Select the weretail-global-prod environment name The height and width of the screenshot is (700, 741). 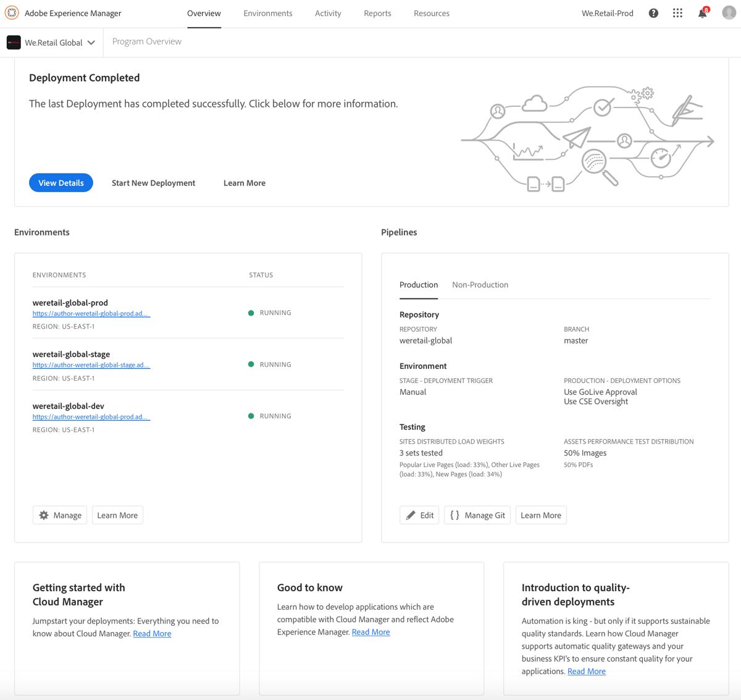(x=70, y=303)
